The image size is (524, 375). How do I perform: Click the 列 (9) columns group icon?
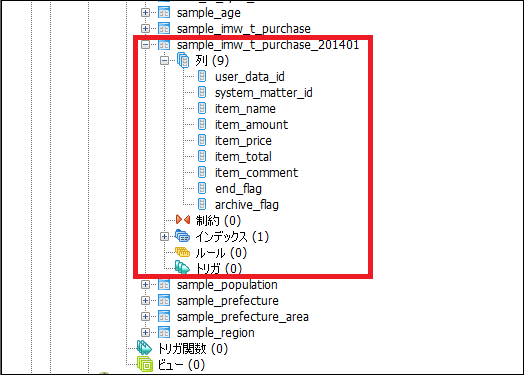coord(183,60)
